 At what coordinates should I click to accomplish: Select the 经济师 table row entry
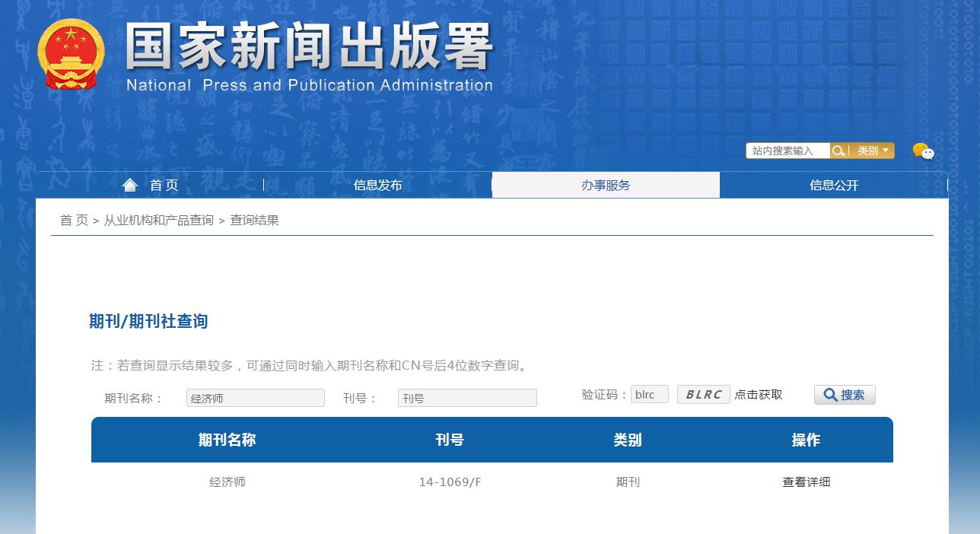click(x=228, y=482)
